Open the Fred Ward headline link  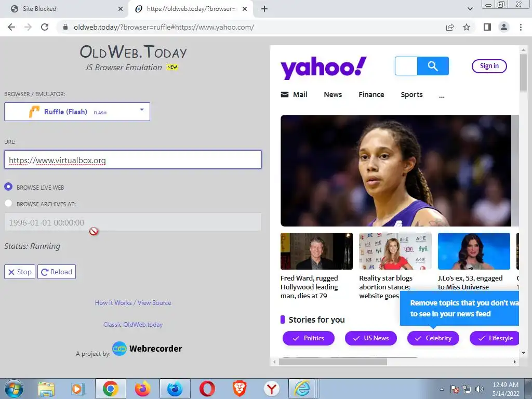coord(310,287)
